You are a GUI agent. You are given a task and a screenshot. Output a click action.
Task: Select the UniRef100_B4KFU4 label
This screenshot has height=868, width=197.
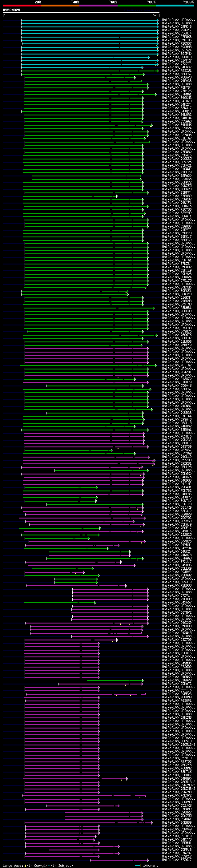coord(177,118)
